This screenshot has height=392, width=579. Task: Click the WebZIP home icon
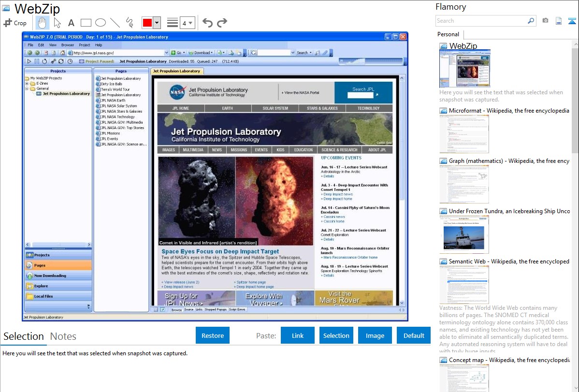coord(62,53)
